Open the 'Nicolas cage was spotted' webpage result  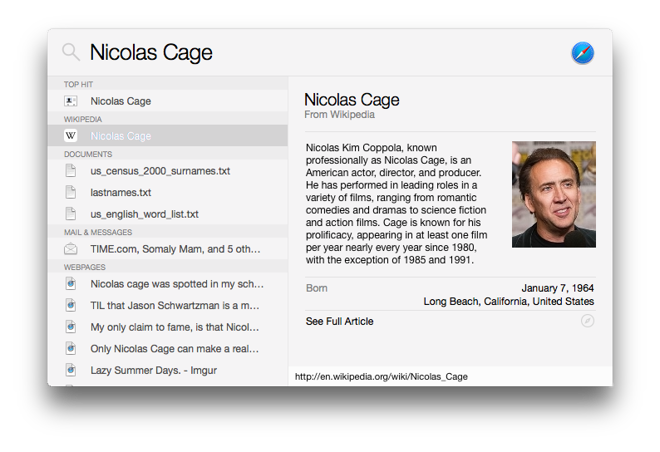177,284
